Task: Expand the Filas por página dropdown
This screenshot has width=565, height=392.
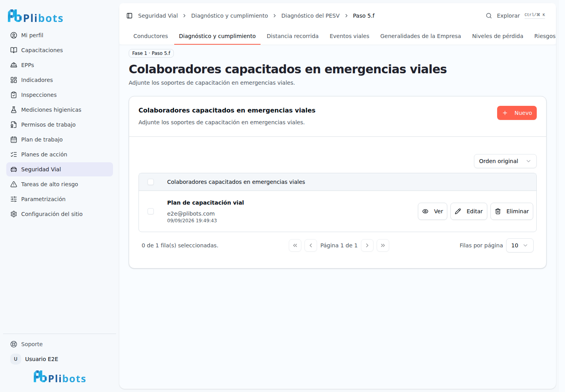Action: 519,245
